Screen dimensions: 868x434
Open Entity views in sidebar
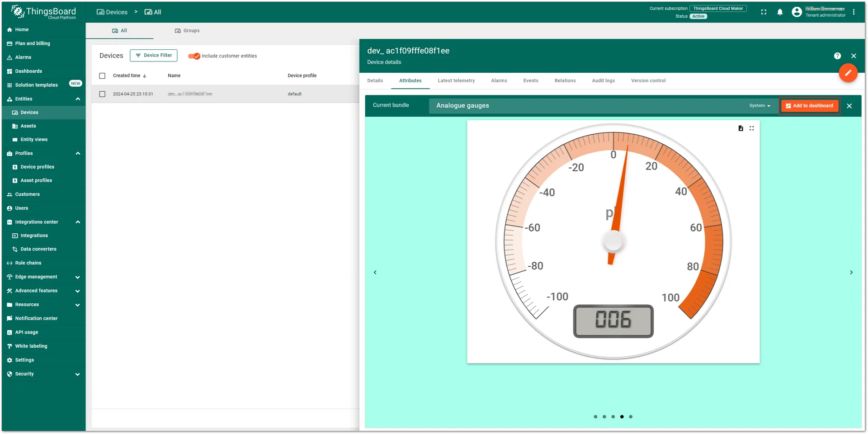click(x=43, y=140)
